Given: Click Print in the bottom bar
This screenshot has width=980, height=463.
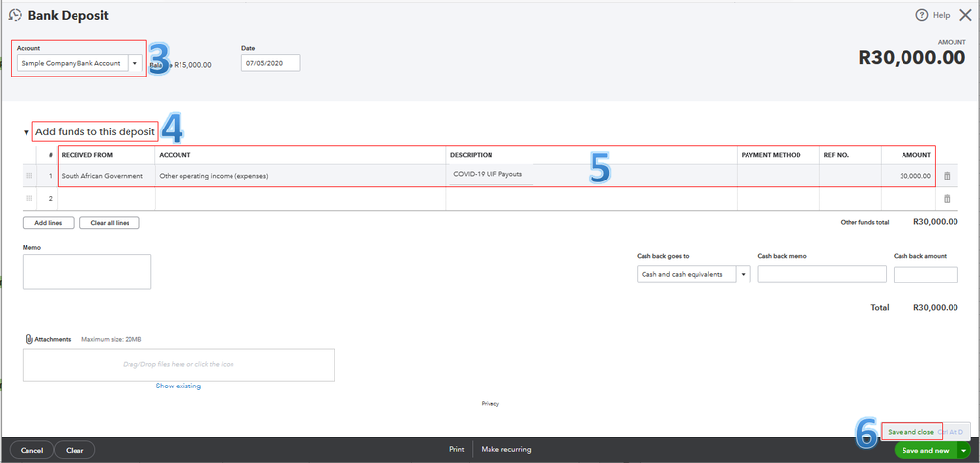Looking at the screenshot, I should [457, 450].
